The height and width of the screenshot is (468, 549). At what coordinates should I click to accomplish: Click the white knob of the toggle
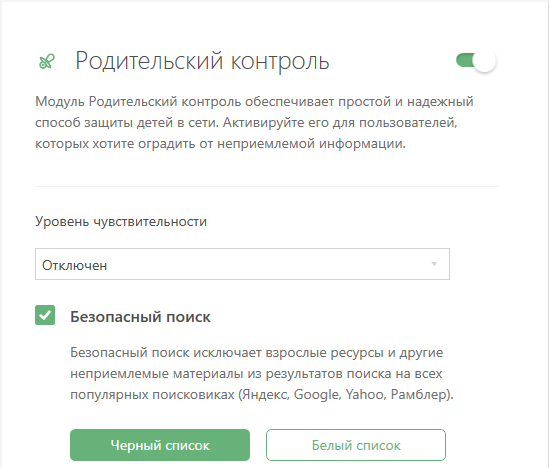485,61
